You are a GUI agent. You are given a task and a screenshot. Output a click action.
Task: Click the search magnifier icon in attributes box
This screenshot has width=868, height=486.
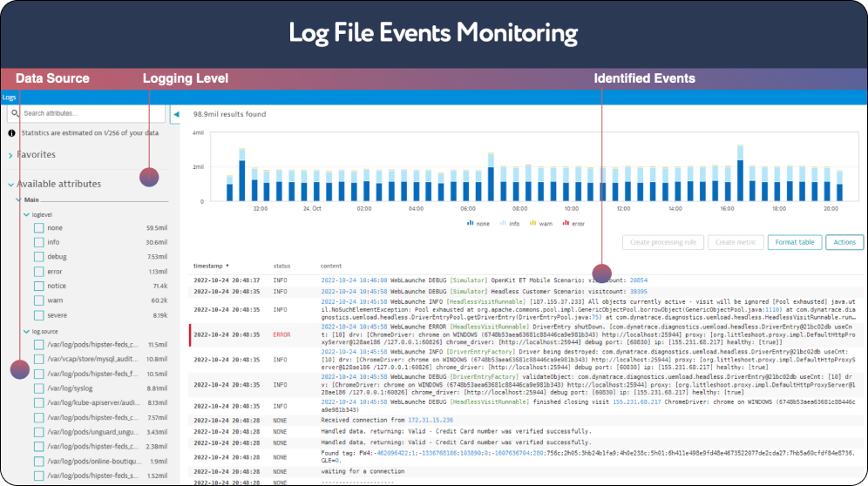15,113
